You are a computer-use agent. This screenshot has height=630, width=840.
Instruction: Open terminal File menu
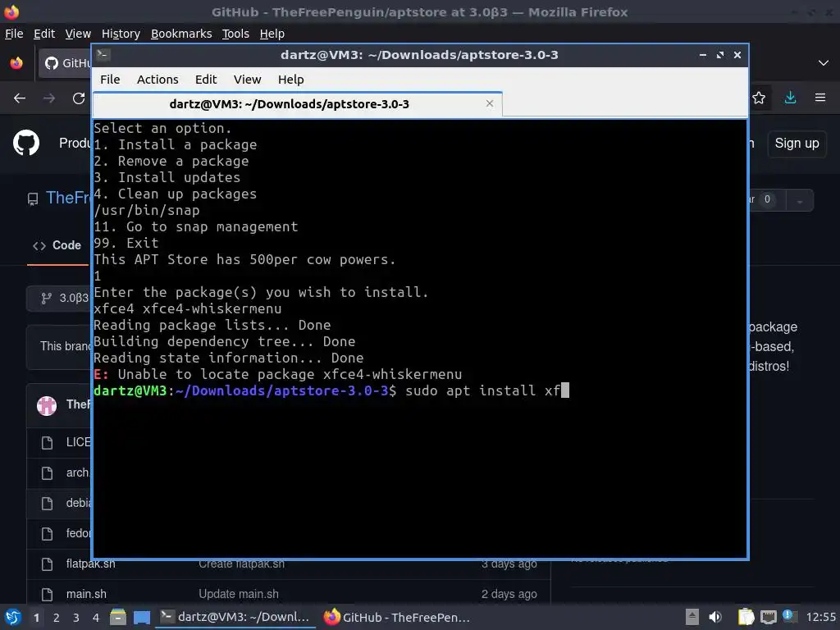click(110, 80)
